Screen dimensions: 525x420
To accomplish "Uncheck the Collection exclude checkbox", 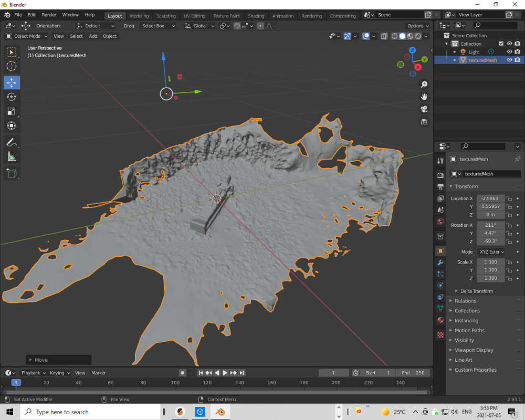I will (501, 44).
